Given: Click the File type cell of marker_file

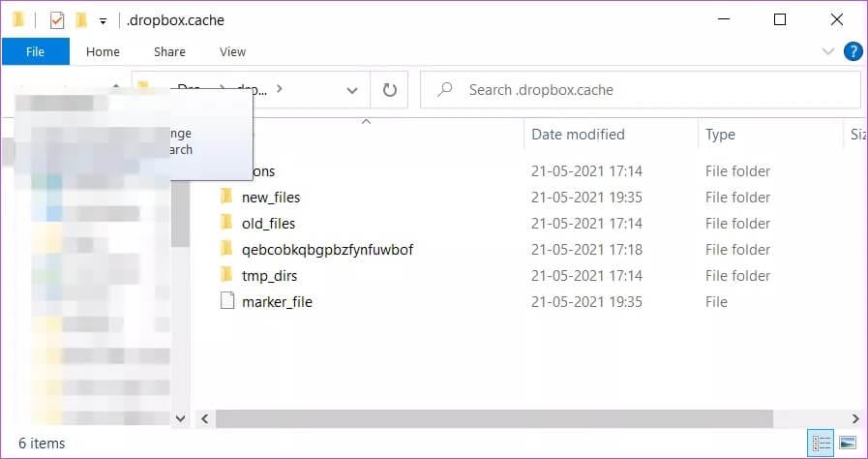Looking at the screenshot, I should 716,302.
